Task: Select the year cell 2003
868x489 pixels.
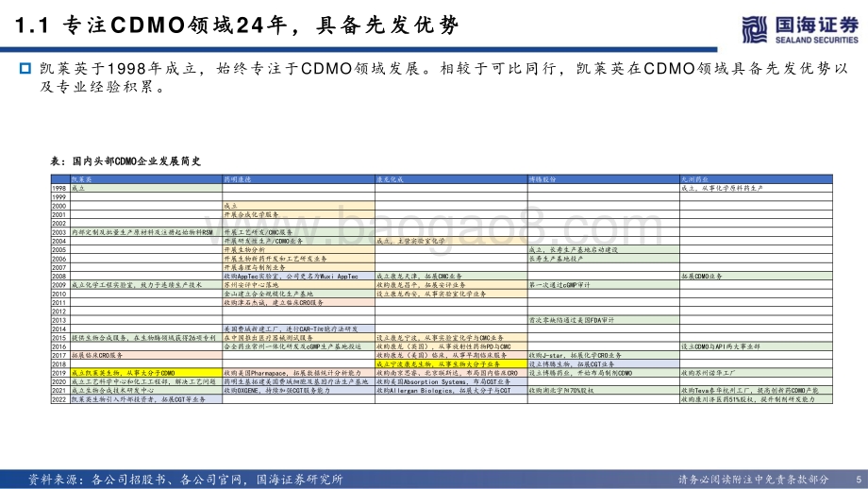Action: 59,232
